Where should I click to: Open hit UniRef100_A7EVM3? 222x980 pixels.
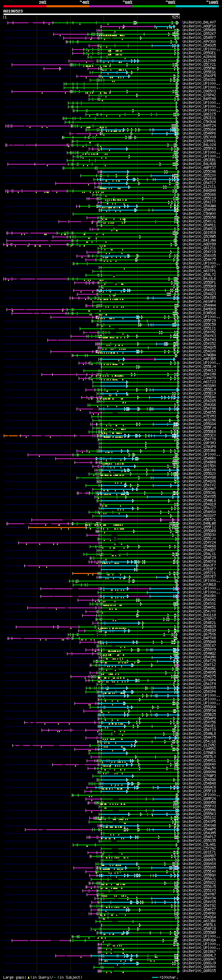(x=199, y=416)
